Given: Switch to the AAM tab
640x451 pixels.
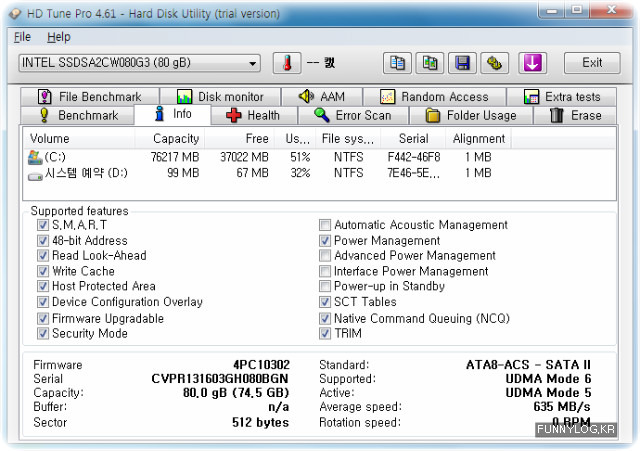Looking at the screenshot, I should coord(322,97).
